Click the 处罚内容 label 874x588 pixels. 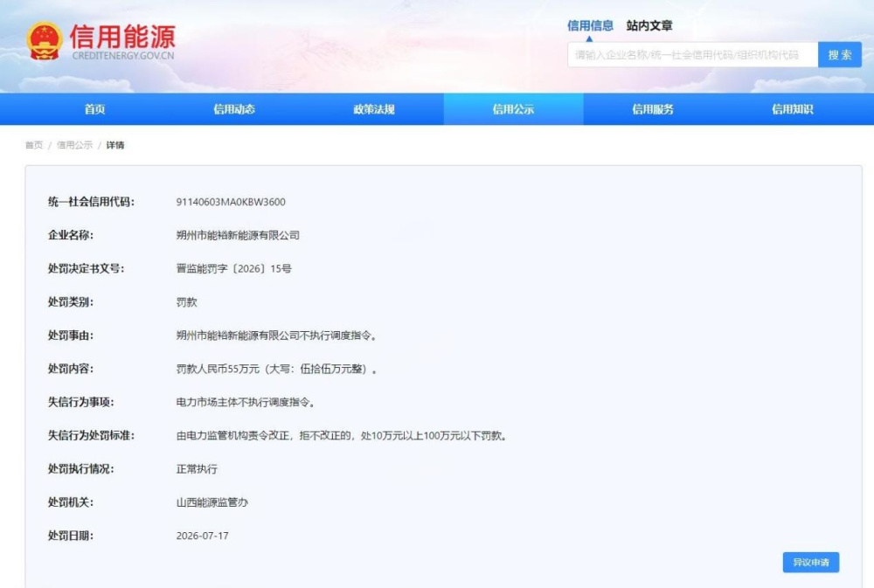(71, 369)
